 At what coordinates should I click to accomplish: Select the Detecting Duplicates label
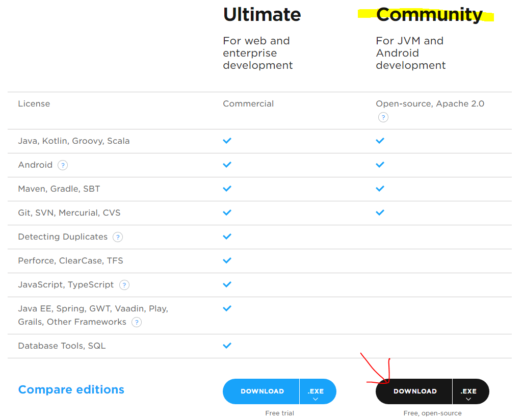tap(63, 237)
